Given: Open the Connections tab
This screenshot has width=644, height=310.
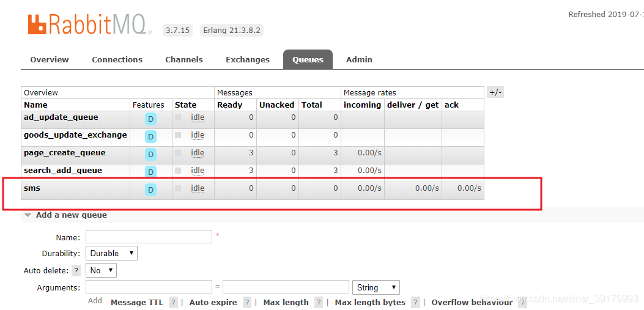Looking at the screenshot, I should coord(117,59).
